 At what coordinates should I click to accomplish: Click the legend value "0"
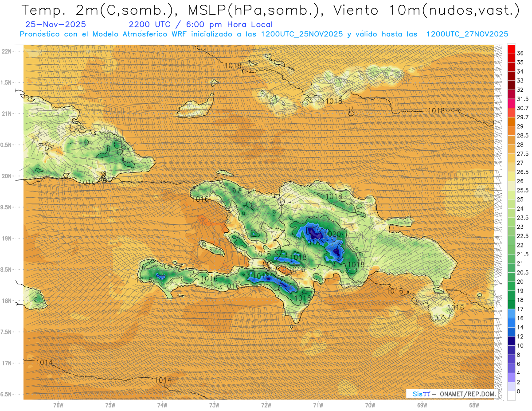[519, 391]
